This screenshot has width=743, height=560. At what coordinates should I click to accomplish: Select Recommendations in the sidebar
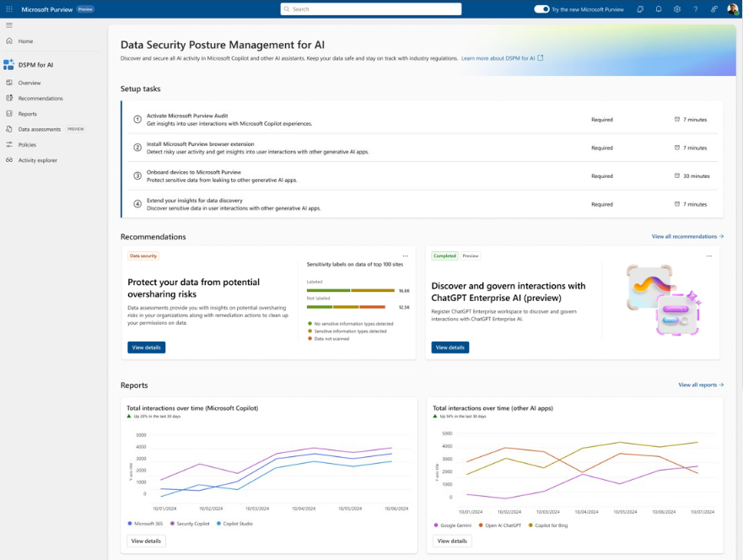(x=40, y=98)
